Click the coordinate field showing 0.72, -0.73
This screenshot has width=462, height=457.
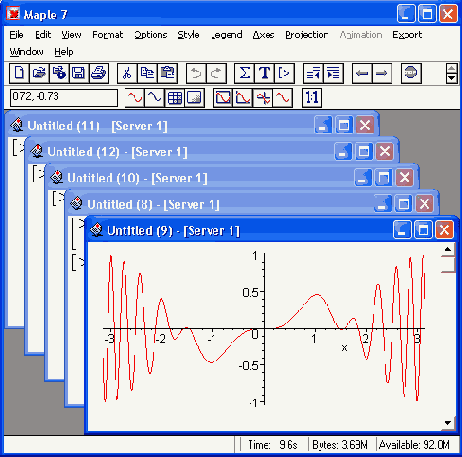64,98
